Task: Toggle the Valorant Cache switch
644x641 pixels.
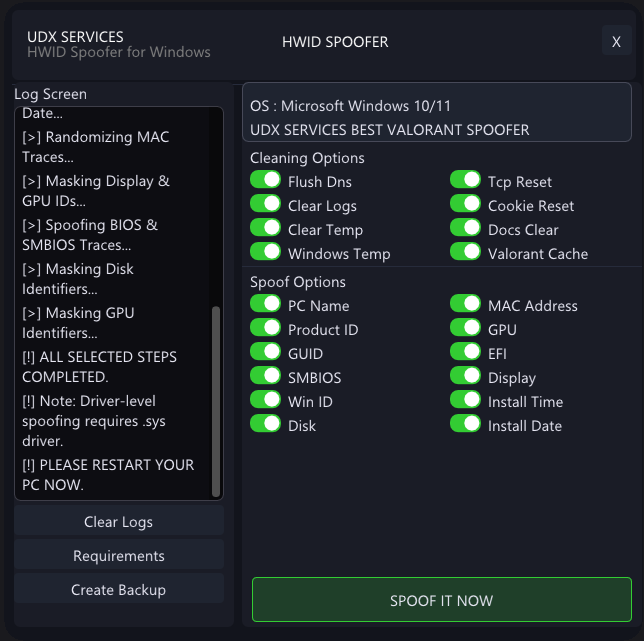Action: (465, 253)
